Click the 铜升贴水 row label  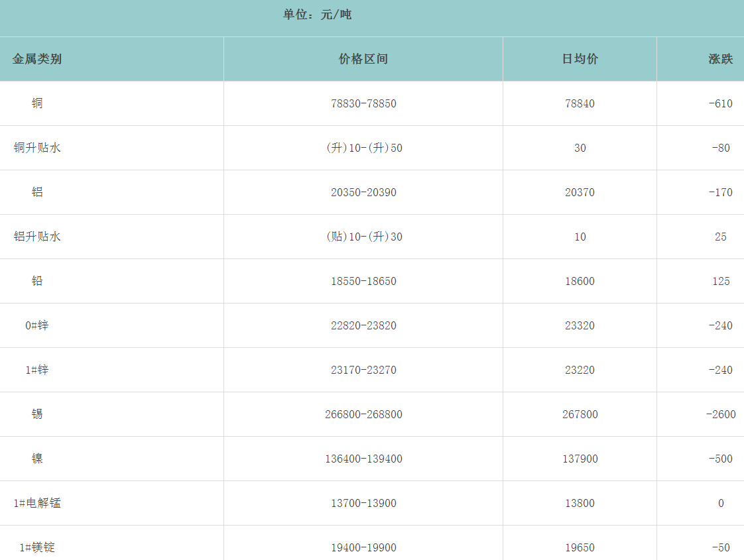tap(37, 148)
